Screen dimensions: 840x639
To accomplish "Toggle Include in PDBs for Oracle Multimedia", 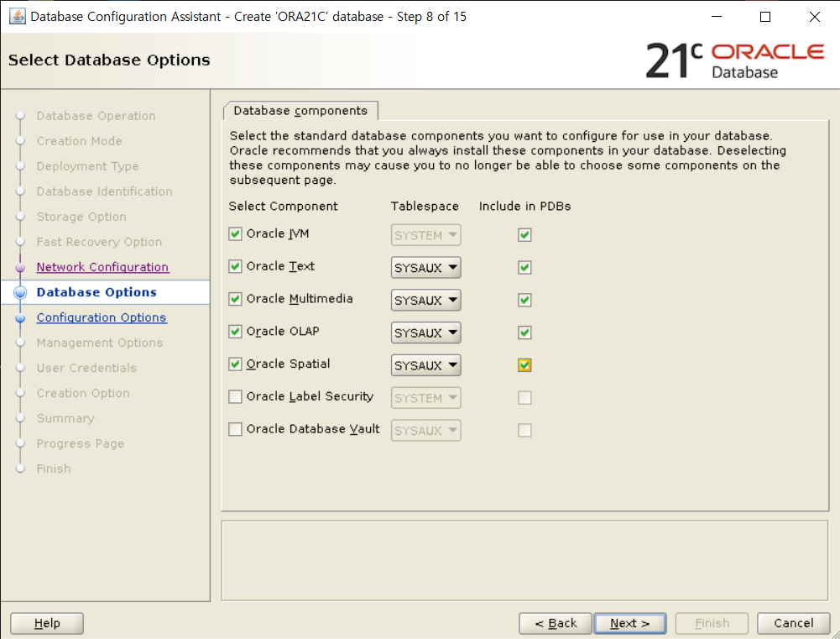I will tap(524, 301).
